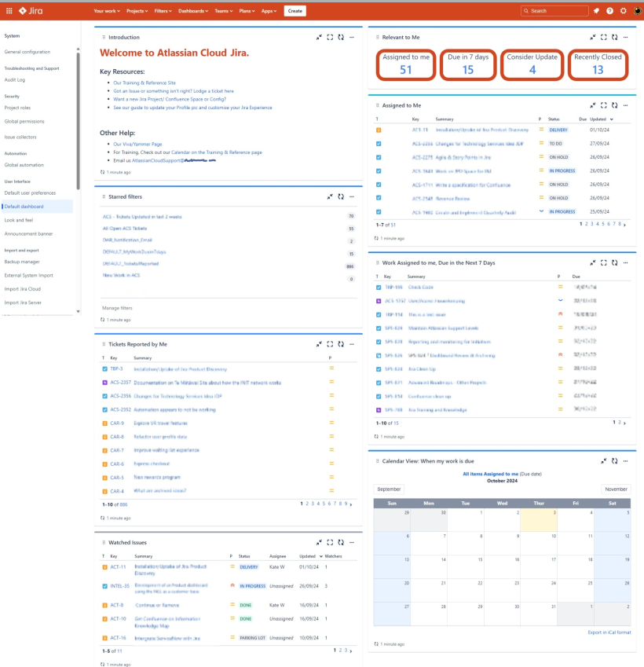This screenshot has height=667, width=644.
Task: Open issue ACS-2357 in Tickets Reported list
Action: [120, 383]
